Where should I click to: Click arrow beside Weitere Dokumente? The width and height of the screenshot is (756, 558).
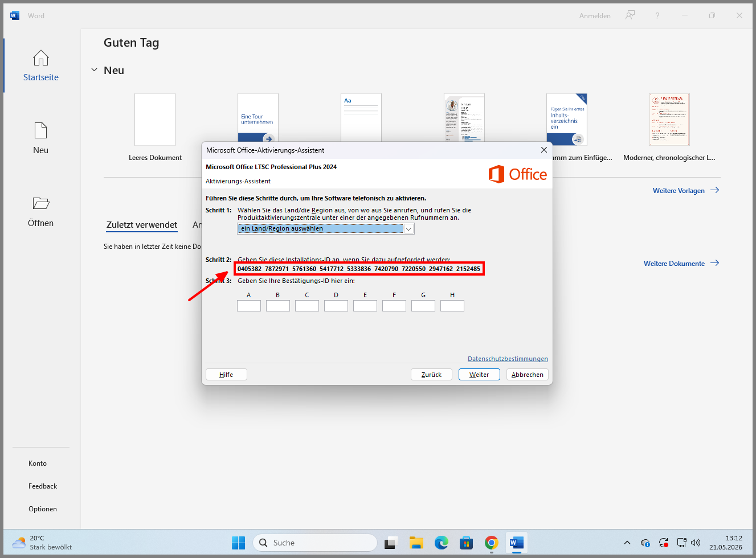pos(715,263)
